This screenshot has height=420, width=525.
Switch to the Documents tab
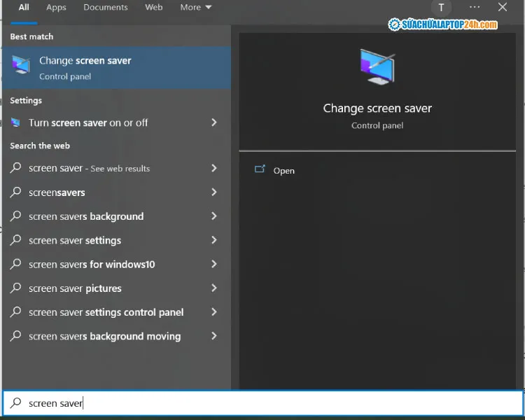point(106,8)
